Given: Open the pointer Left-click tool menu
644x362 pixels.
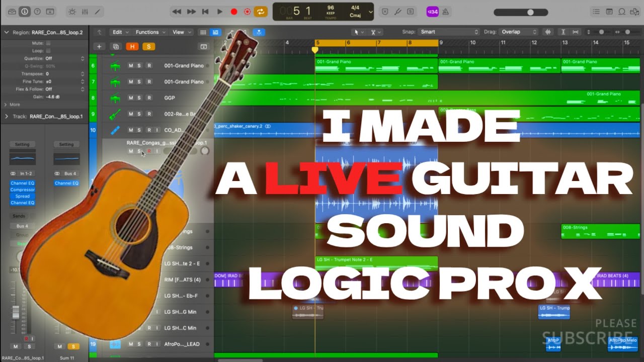Looking at the screenshot, I should [x=358, y=32].
